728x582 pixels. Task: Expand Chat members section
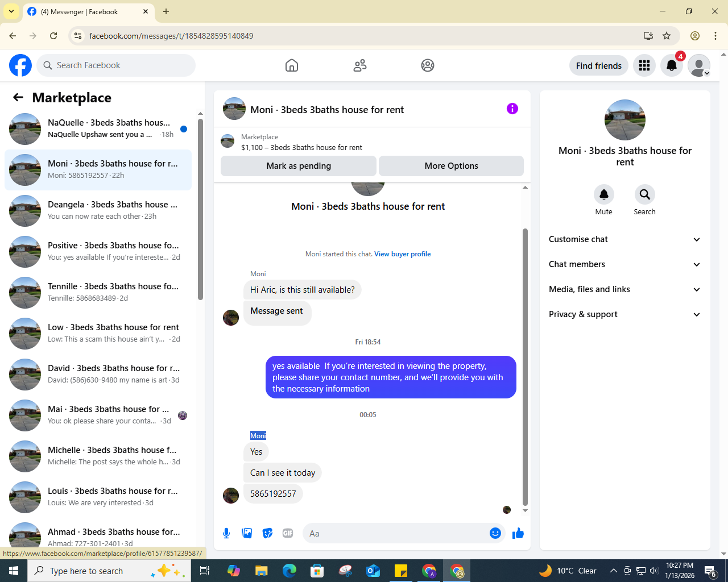point(624,264)
